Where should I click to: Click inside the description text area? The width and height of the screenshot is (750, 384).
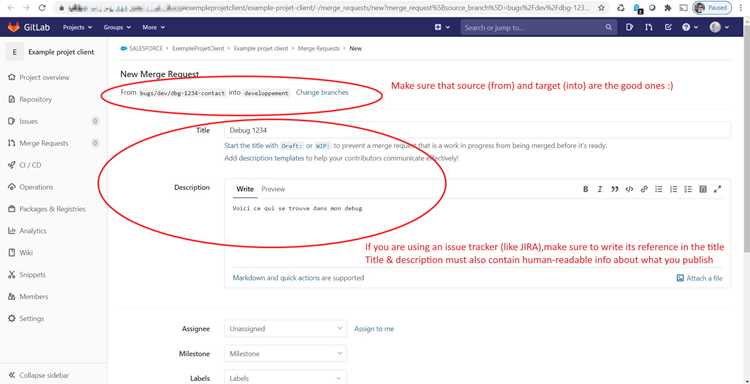pyautogui.click(x=477, y=232)
